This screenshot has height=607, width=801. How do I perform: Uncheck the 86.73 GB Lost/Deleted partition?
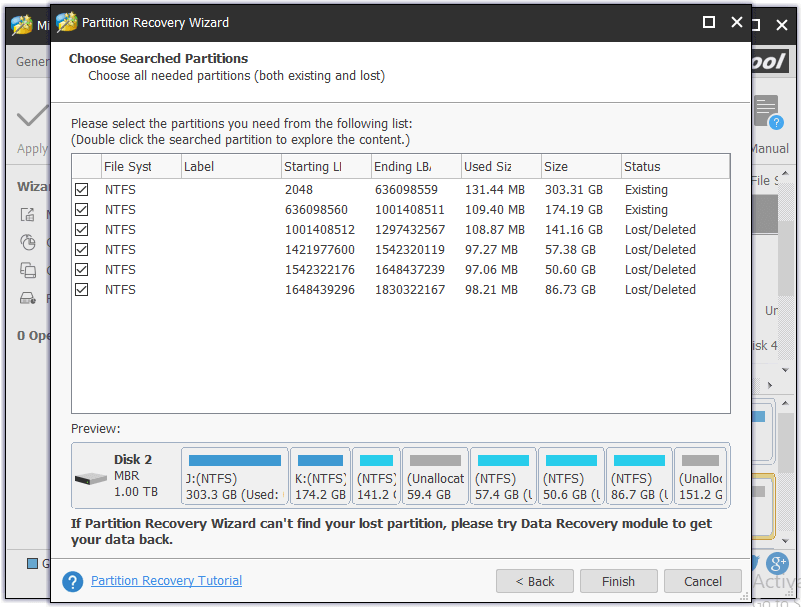click(81, 290)
